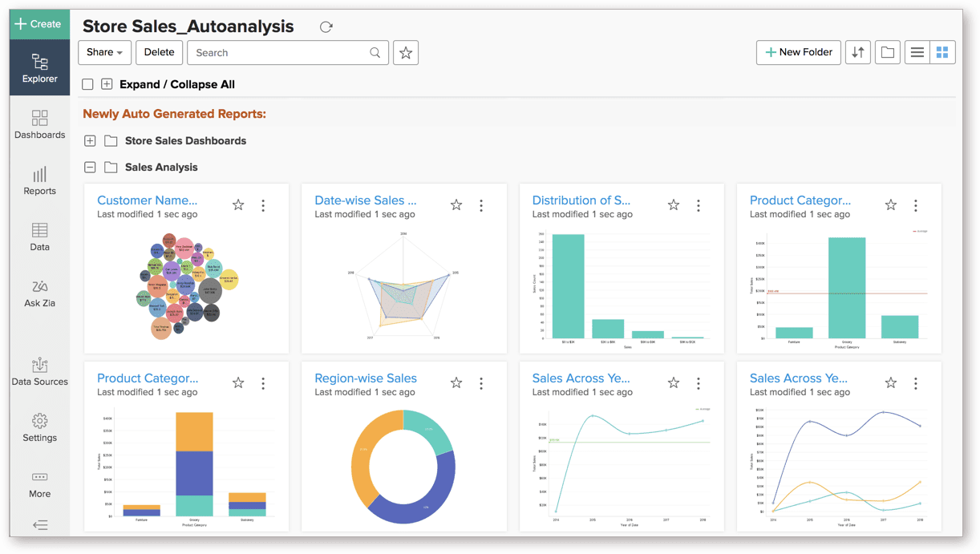Open Data Sources in sidebar
Screen dimensions: 980x554
(39, 372)
